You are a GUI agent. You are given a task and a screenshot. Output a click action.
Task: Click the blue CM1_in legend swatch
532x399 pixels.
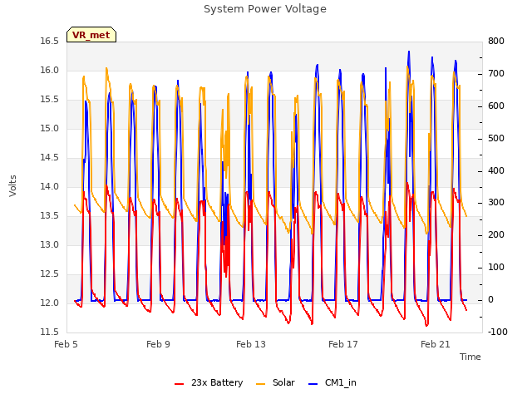point(313,384)
